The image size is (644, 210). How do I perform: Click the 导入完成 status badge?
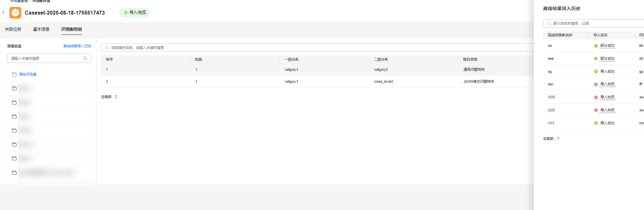pyautogui.click(x=135, y=13)
